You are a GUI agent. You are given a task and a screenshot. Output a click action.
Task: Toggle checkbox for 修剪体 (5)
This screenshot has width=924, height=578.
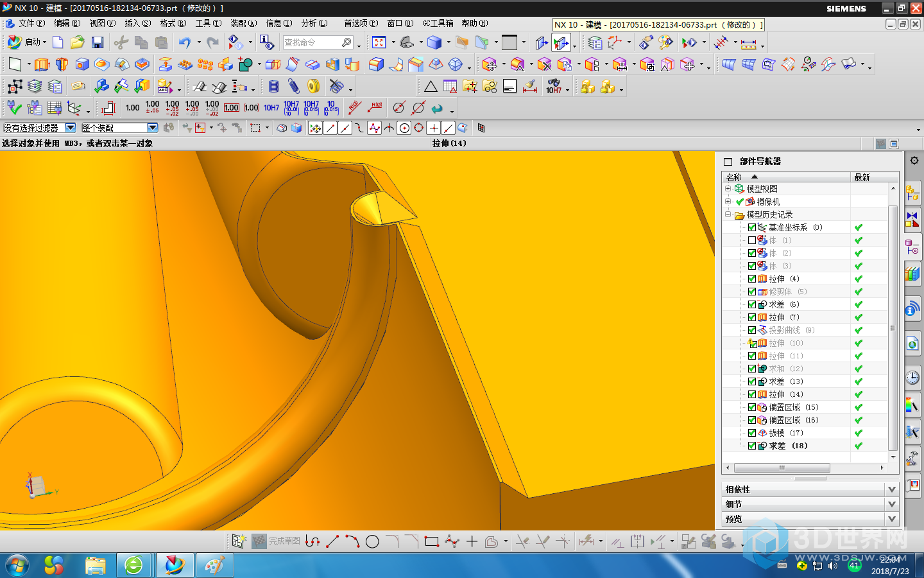coord(752,292)
